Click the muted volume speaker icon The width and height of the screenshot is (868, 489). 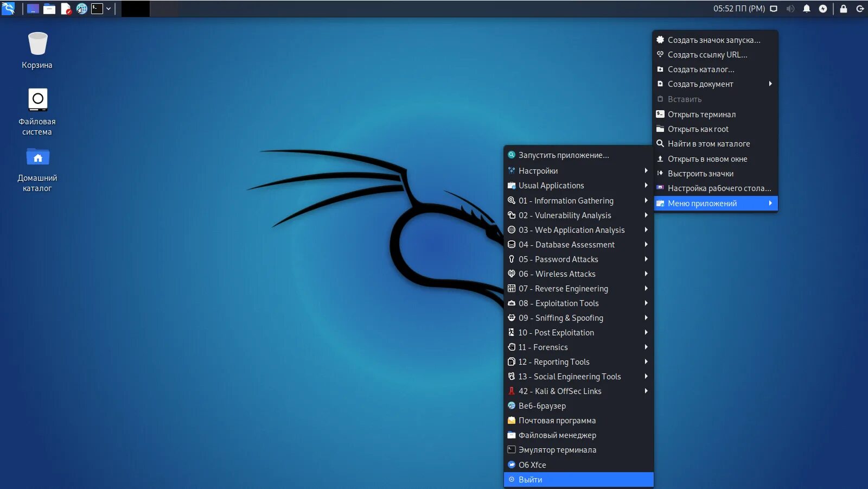(x=790, y=9)
